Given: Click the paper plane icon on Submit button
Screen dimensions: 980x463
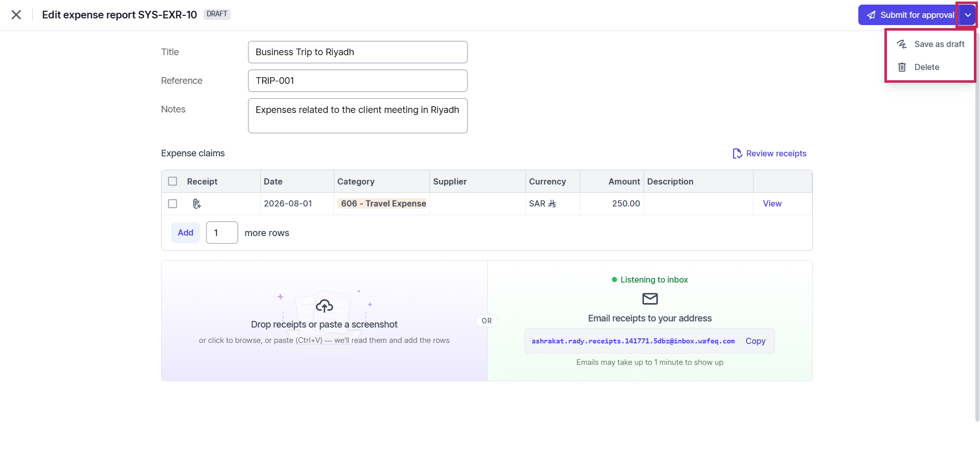Looking at the screenshot, I should [871, 15].
